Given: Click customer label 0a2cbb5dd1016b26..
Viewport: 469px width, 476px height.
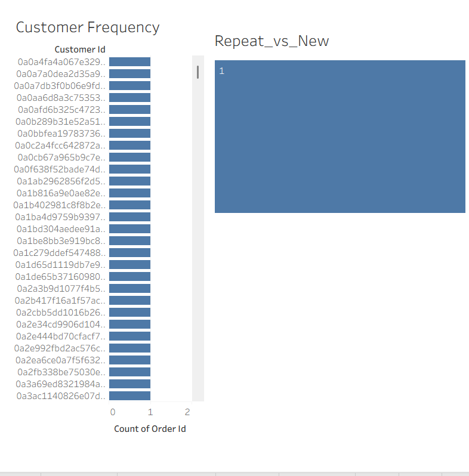Looking at the screenshot, I should tap(61, 313).
